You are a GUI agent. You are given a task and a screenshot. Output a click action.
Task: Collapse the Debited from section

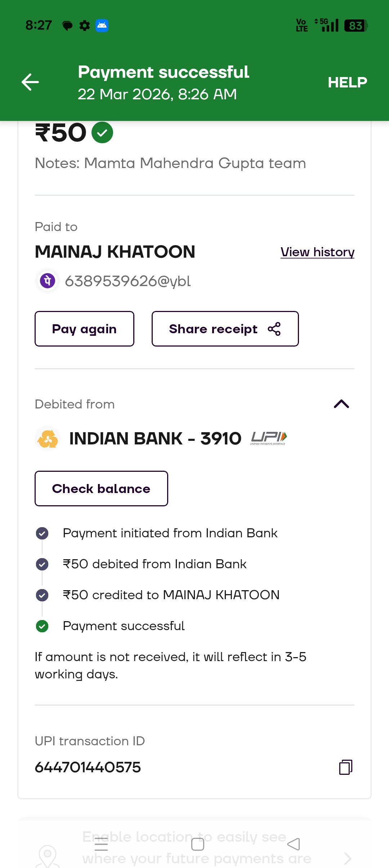coord(341,404)
